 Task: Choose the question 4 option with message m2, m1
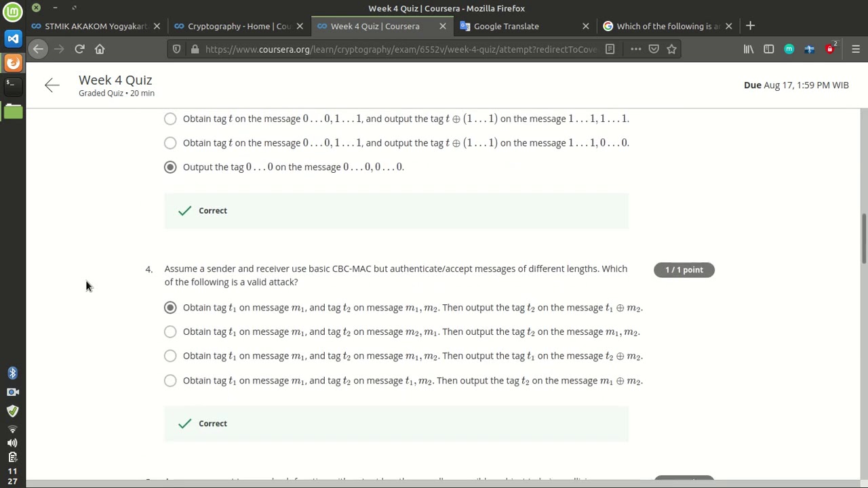[x=170, y=332]
